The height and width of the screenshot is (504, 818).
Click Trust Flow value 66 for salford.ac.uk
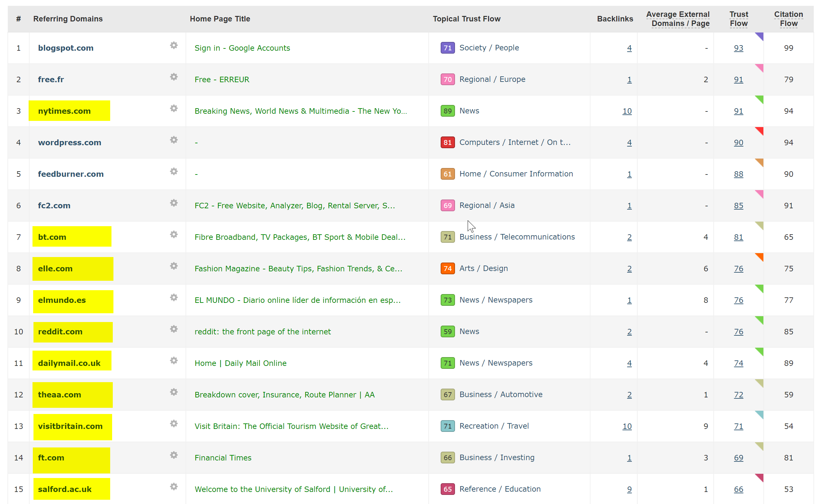[x=739, y=489]
